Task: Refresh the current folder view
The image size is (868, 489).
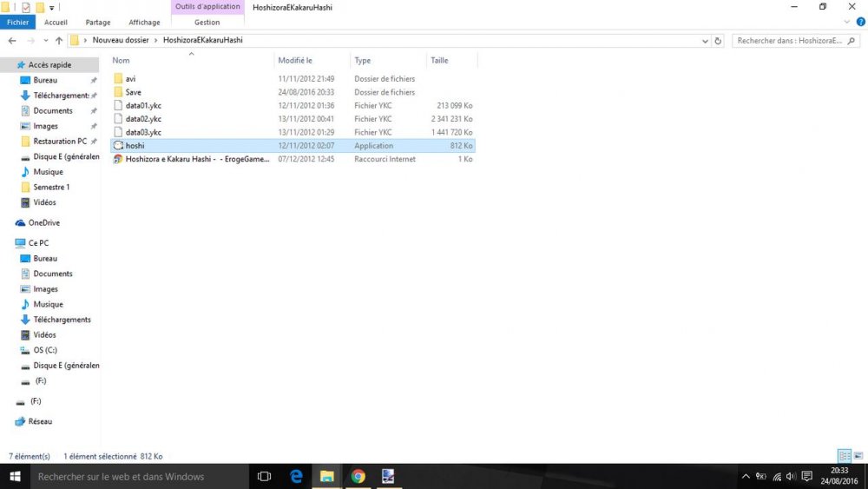Action: 718,41
